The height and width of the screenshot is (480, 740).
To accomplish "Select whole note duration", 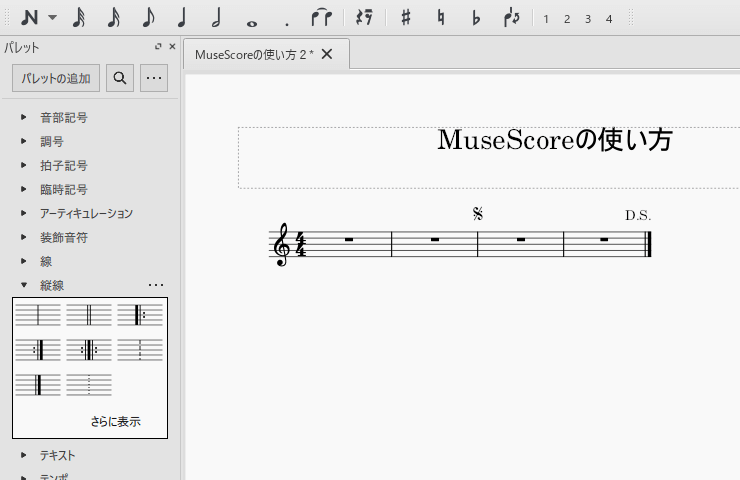I will click(252, 24).
